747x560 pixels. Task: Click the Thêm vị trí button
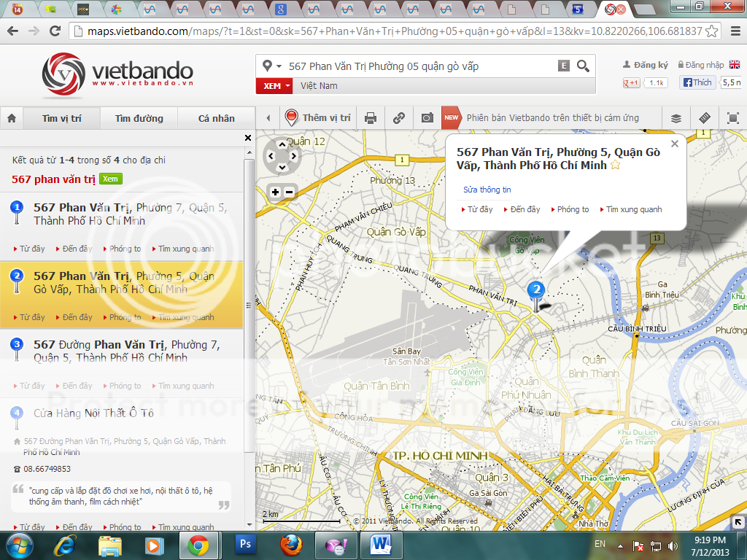click(x=318, y=117)
